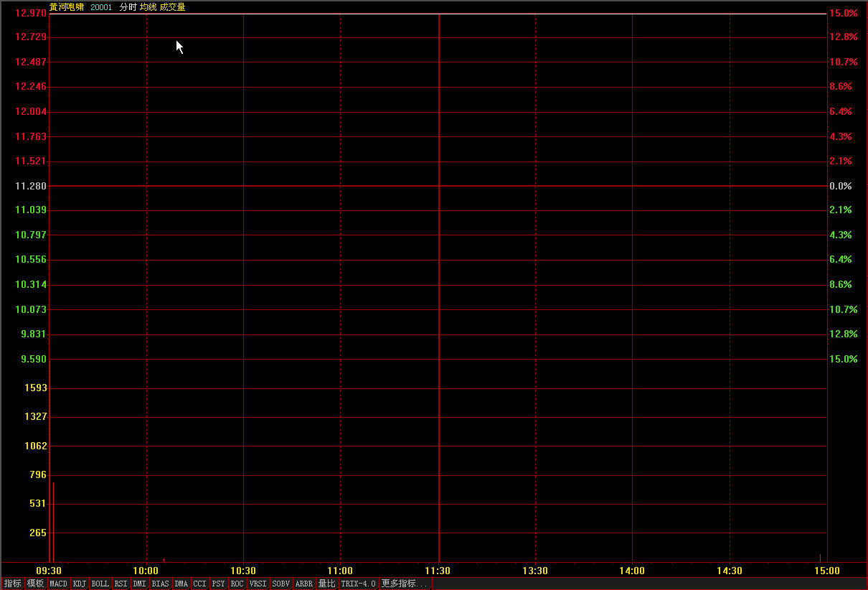Show the RSI indicator
868x590 pixels.
121,584
